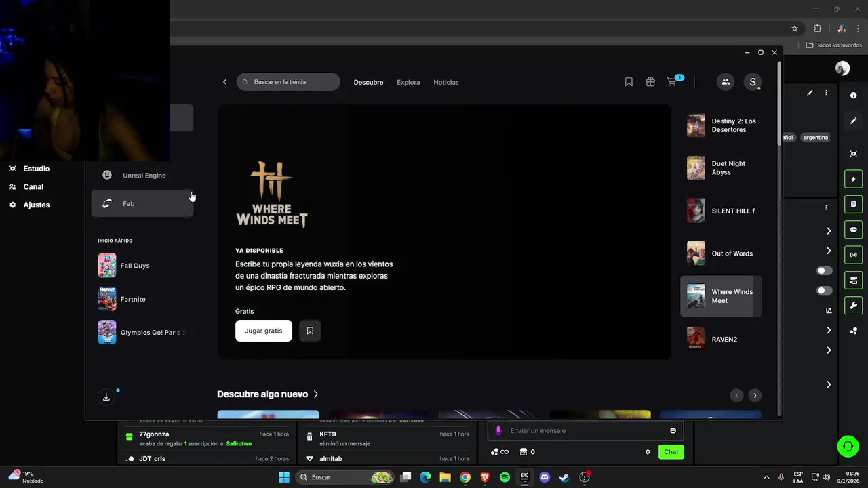868x488 pixels.
Task: Open the chat bubble icon in right sidebar
Action: [853, 230]
